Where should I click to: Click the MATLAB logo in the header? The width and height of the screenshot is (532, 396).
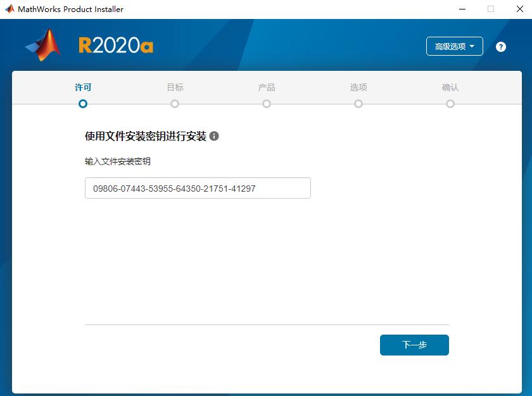(x=44, y=45)
